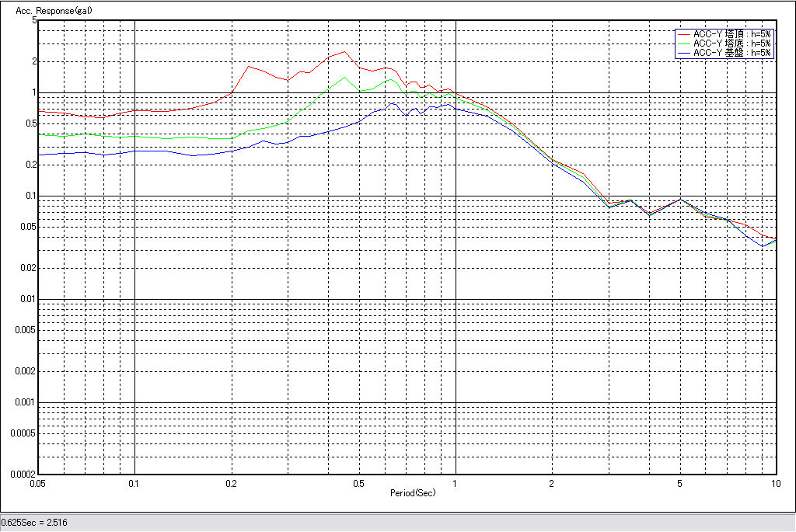The image size is (796, 532).
Task: Click the status bar reading 0.625Sec = 2.516
Action: click(x=34, y=523)
